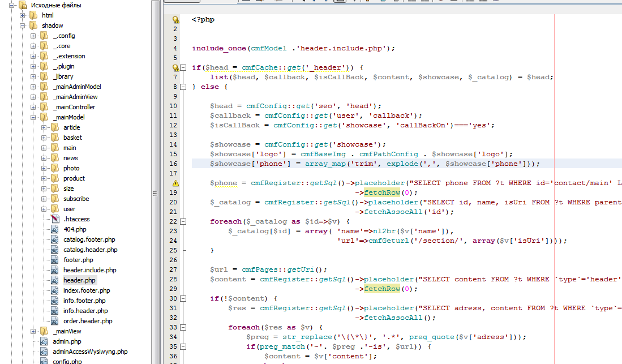
Task: Collapse the _mainModel folder node
Action: (33, 117)
